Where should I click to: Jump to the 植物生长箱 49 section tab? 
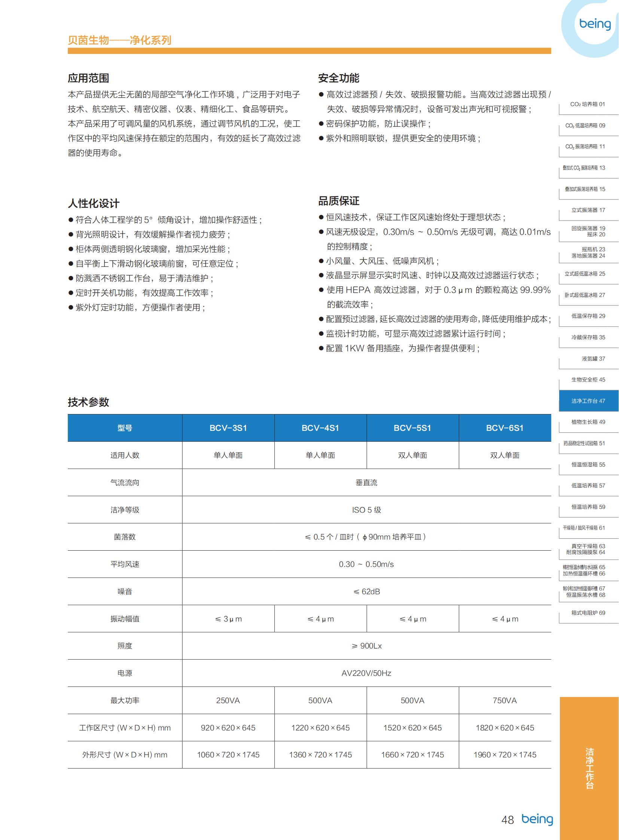588,422
